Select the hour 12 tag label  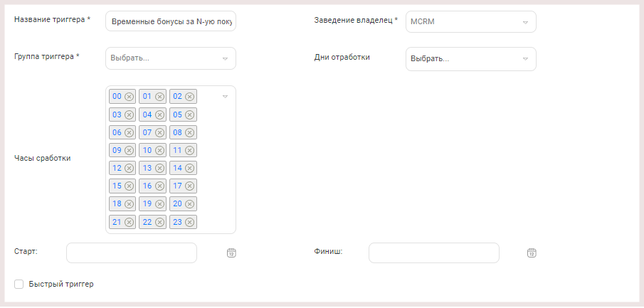click(x=117, y=168)
